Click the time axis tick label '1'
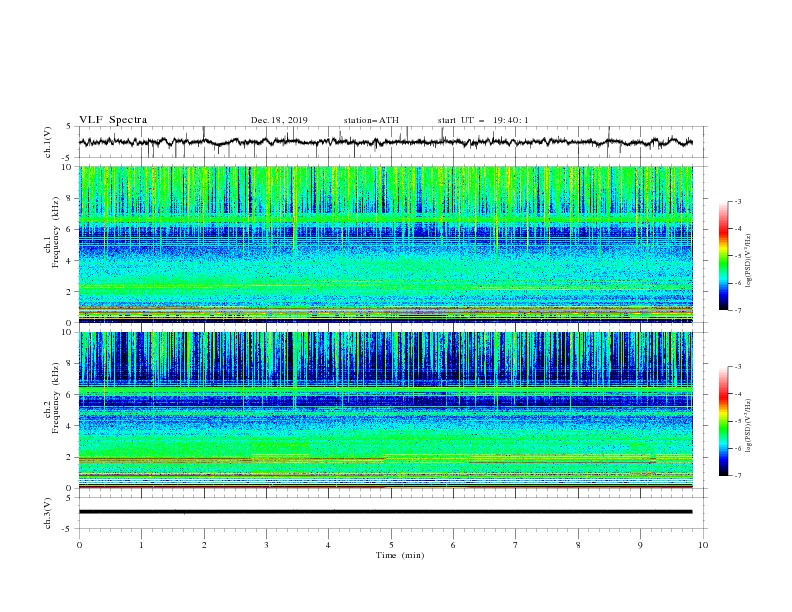This screenshot has width=792, height=612. (141, 545)
